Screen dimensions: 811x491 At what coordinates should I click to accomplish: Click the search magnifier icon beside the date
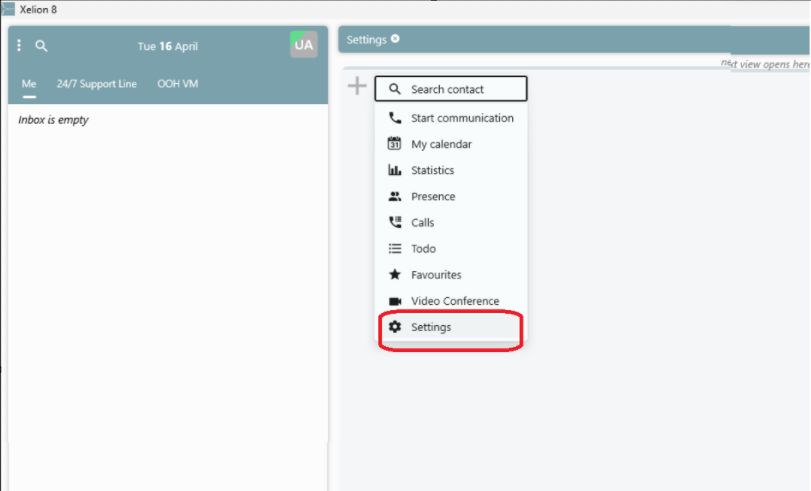(41, 46)
